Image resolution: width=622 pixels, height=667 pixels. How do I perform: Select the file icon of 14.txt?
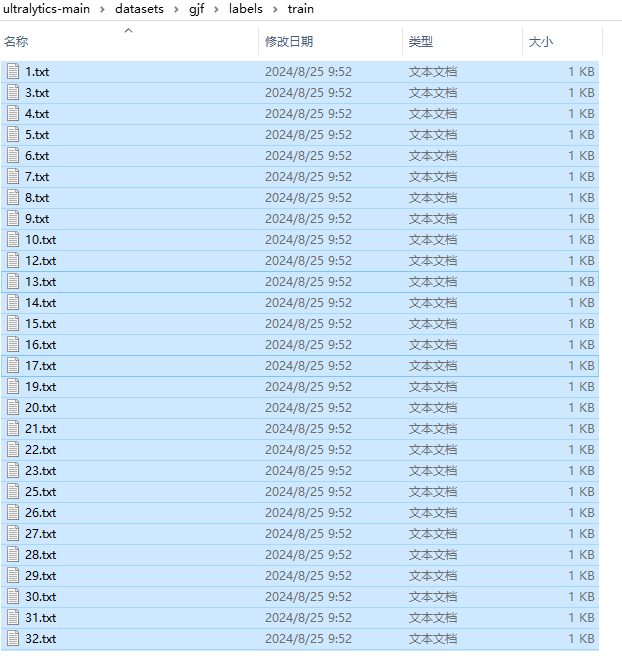tap(13, 302)
